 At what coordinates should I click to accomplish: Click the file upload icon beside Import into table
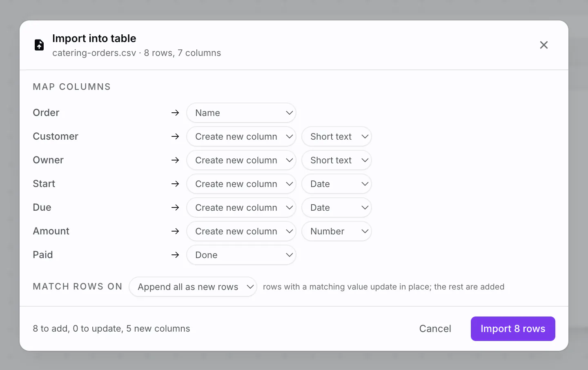coord(39,45)
